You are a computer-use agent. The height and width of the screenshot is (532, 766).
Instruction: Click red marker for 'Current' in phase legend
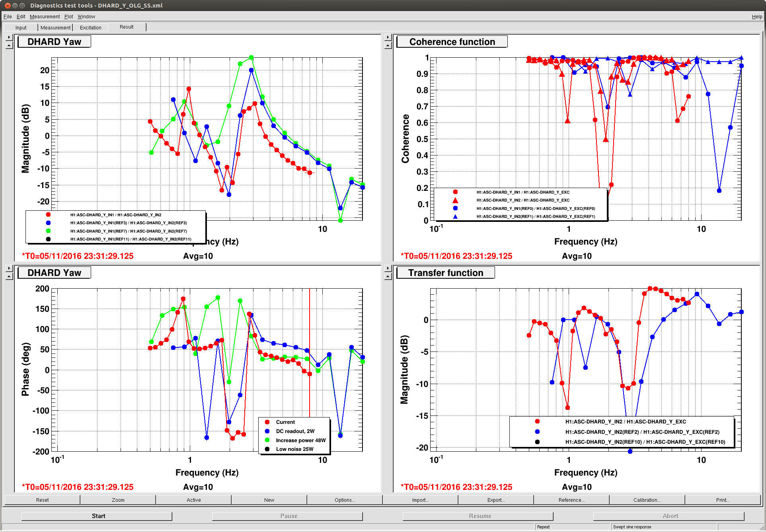[267, 422]
